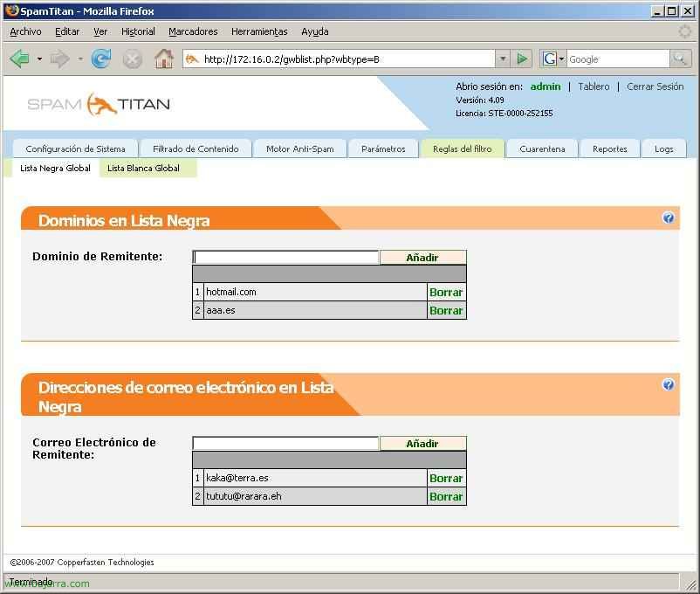
Task: Click the site favicon in the address bar
Action: pyautogui.click(x=192, y=59)
